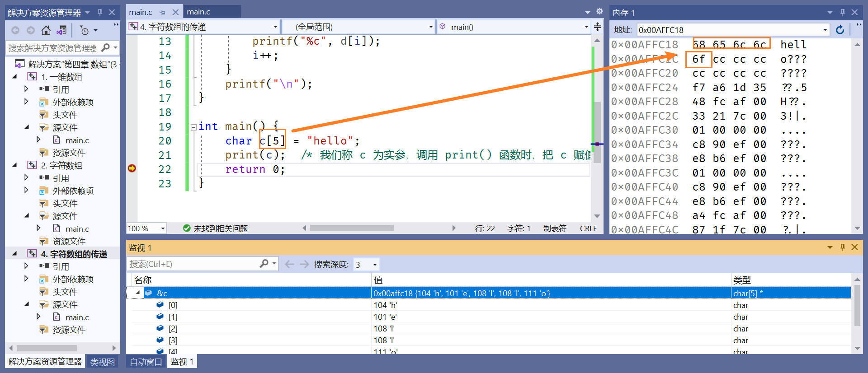Collapse the project 1. 一维数组
This screenshot has width=868, height=373.
click(14, 77)
